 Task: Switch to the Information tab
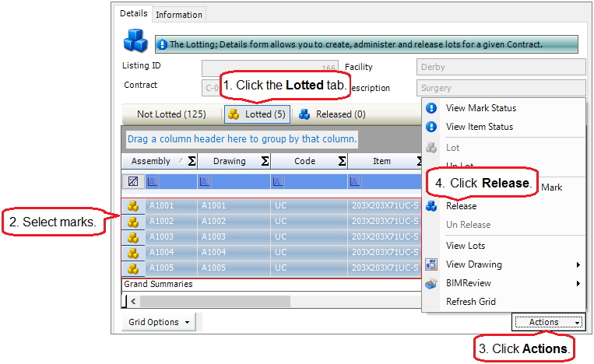coord(178,15)
